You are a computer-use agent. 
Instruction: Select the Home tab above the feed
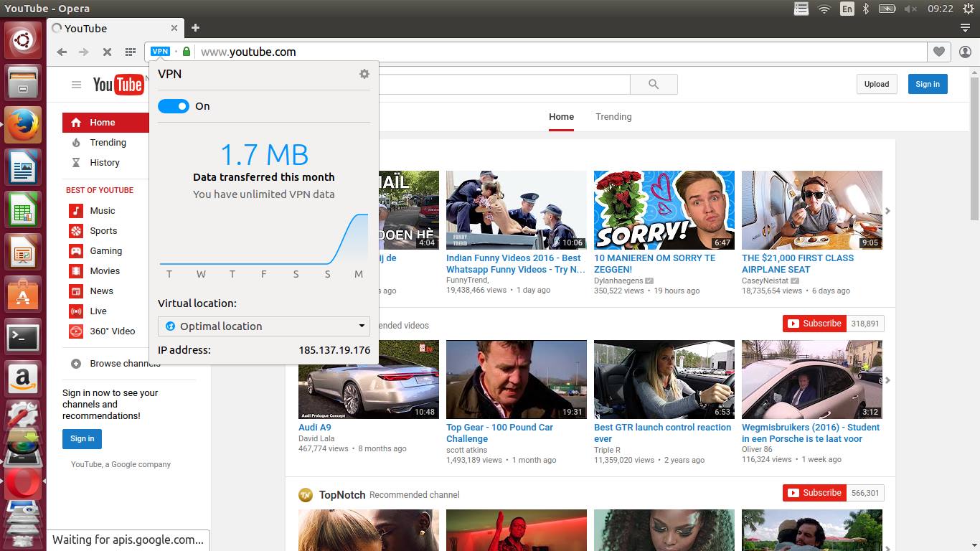[561, 116]
